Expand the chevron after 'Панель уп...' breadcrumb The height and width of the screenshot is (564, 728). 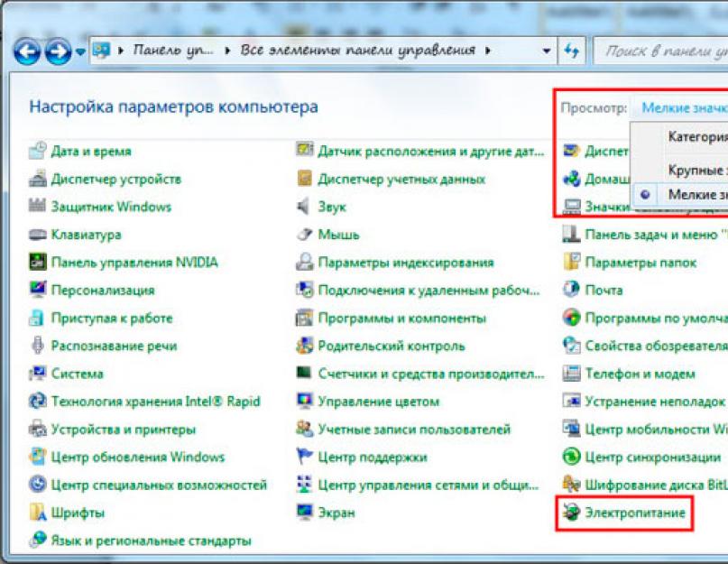point(227,51)
